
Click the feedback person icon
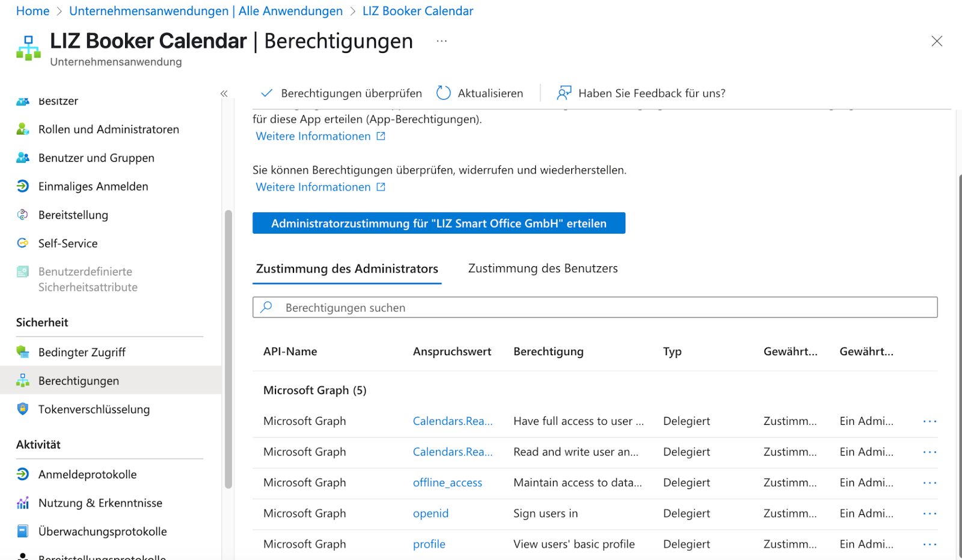click(x=564, y=93)
